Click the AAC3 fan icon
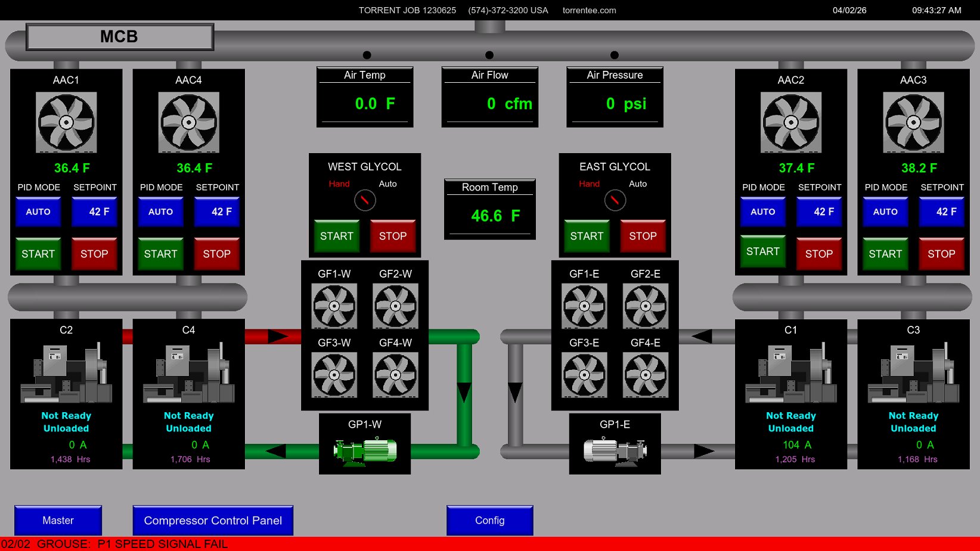The image size is (980, 551). 913,122
